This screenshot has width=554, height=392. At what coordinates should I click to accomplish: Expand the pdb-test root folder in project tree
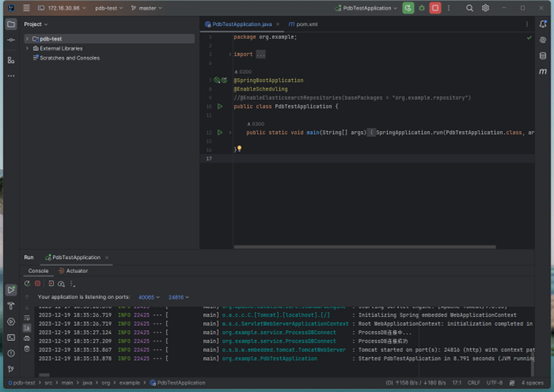(27, 39)
